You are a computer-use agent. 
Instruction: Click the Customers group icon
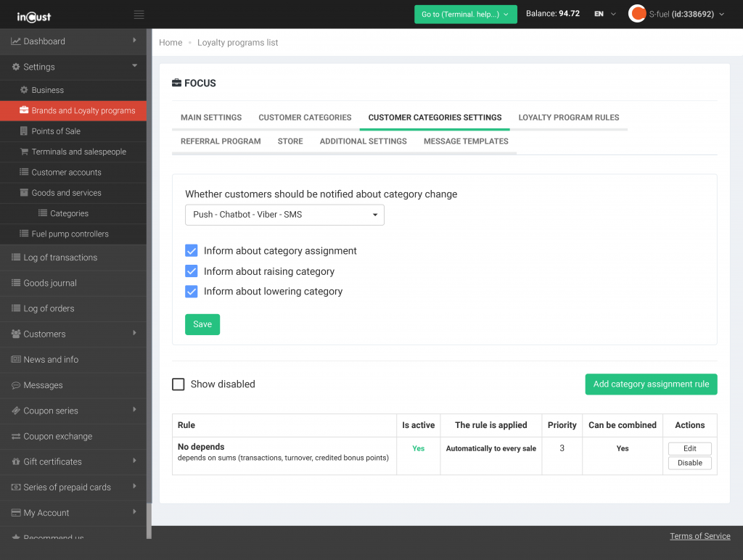click(16, 334)
